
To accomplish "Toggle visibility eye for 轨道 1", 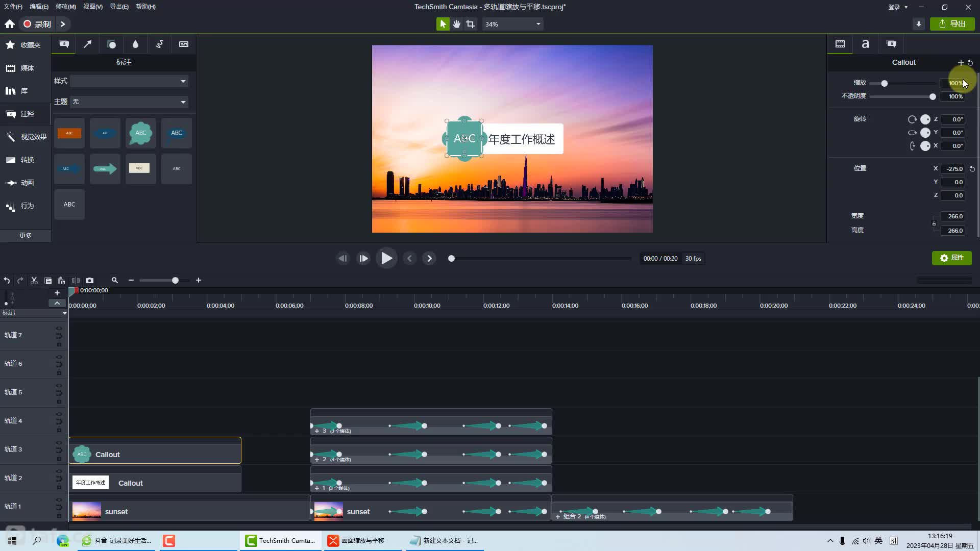I will tap(59, 500).
